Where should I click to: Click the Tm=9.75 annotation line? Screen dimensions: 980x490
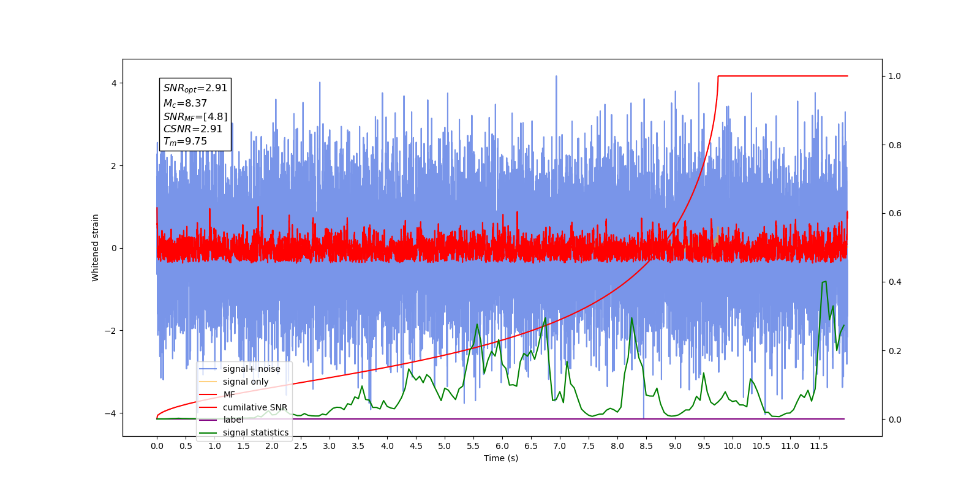point(185,141)
